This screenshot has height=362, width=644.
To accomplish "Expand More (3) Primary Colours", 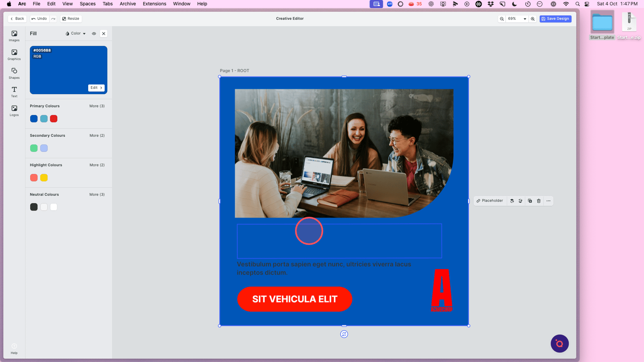I will [97, 106].
